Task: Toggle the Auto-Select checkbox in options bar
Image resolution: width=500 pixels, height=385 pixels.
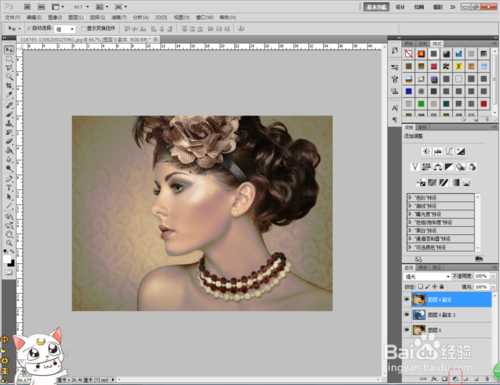Action: point(29,28)
